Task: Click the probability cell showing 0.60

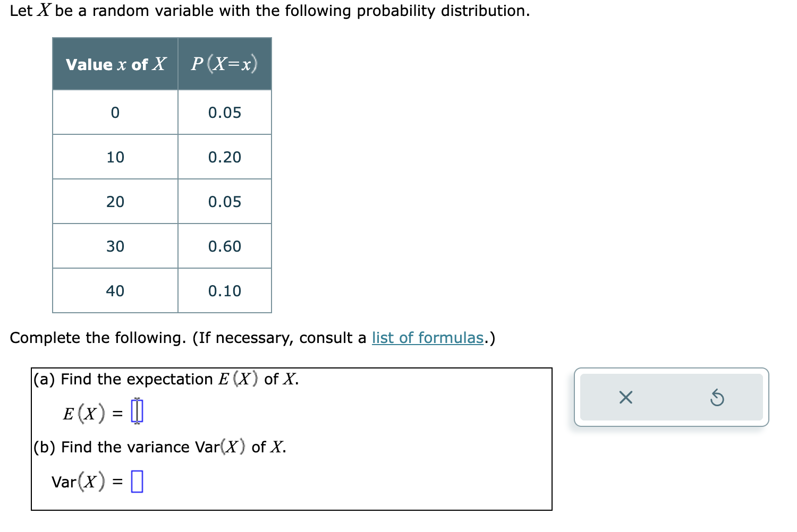Action: 224,246
